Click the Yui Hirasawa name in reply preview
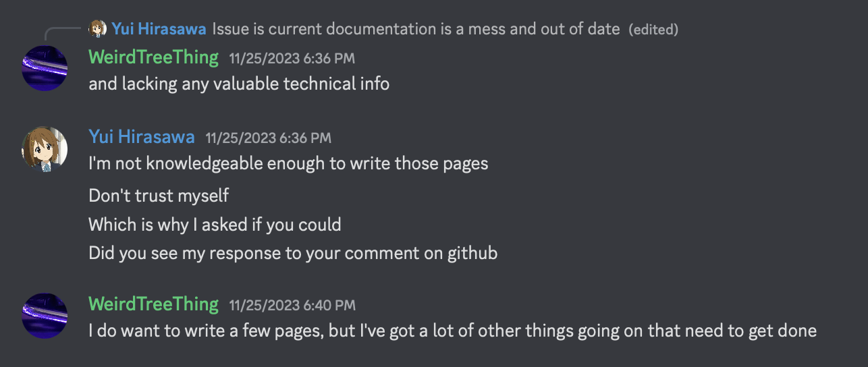The width and height of the screenshot is (868, 367). point(159,29)
